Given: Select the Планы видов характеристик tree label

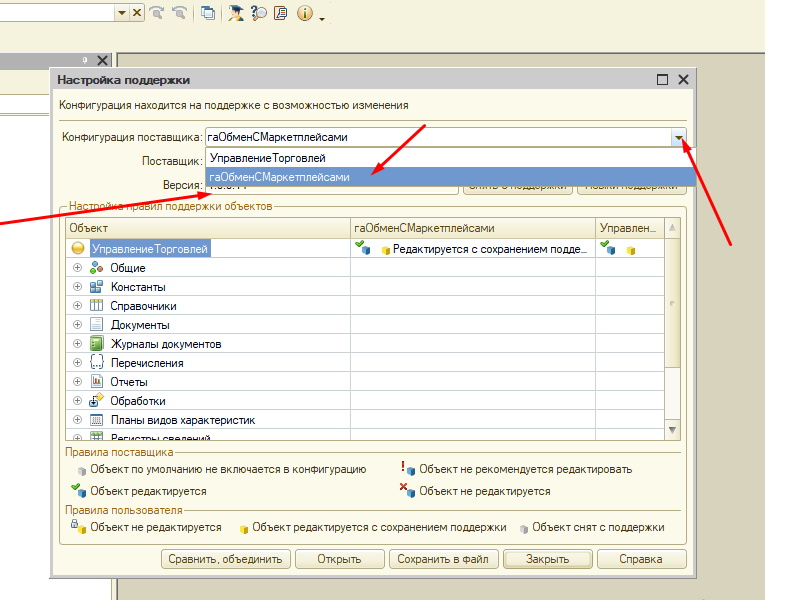Looking at the screenshot, I should [x=183, y=420].
